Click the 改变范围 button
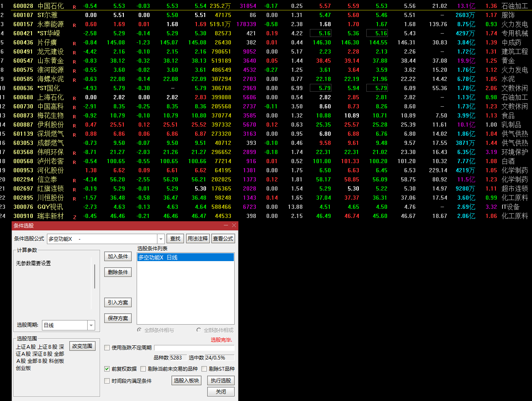 click(82, 346)
